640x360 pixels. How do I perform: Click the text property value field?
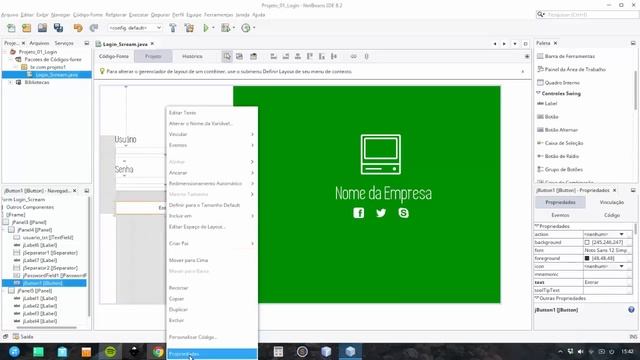pos(607,282)
